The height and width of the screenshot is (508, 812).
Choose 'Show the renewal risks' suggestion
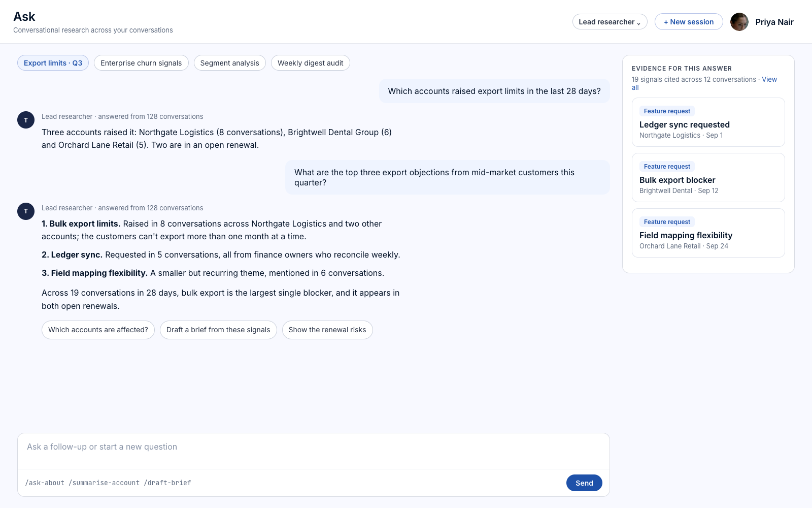[x=327, y=330]
